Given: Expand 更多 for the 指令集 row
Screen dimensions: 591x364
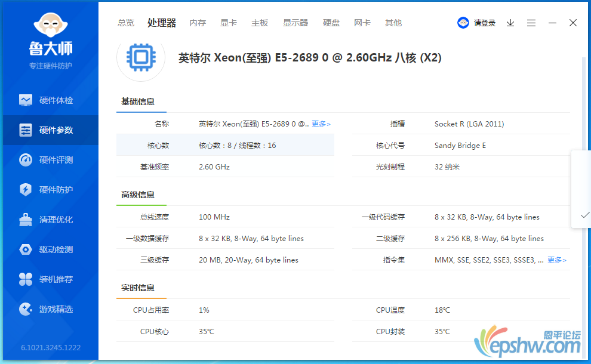Looking at the screenshot, I should (x=557, y=260).
